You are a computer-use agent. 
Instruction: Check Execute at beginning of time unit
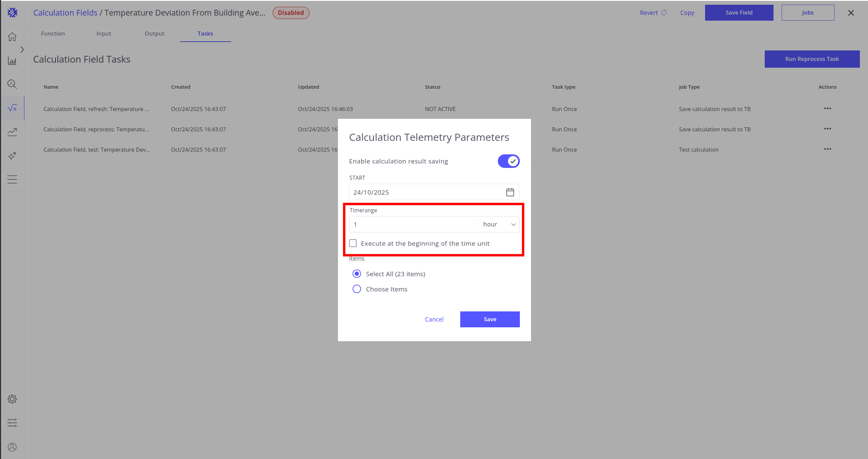pyautogui.click(x=353, y=243)
